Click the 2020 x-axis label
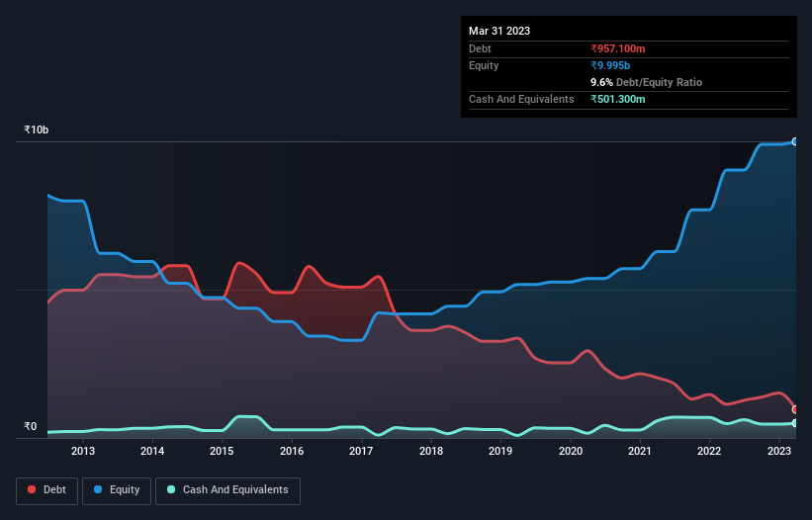 [570, 451]
